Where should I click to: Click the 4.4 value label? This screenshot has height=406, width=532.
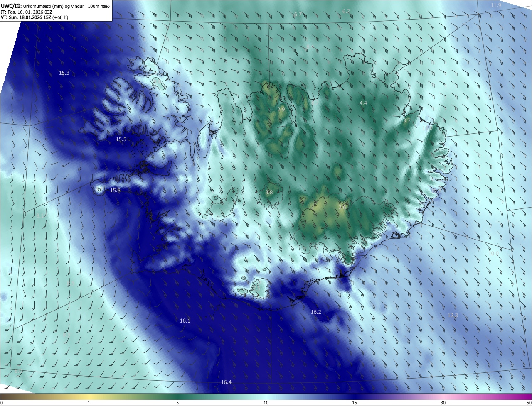point(363,103)
